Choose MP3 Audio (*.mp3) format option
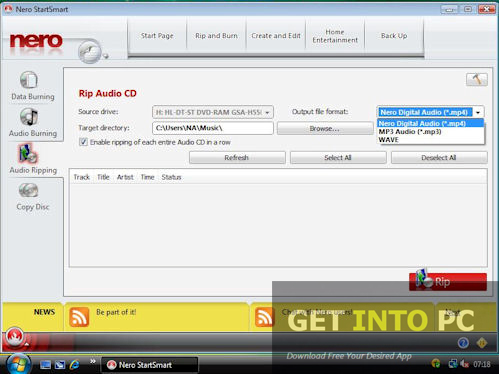This screenshot has height=374, width=499. [430, 132]
